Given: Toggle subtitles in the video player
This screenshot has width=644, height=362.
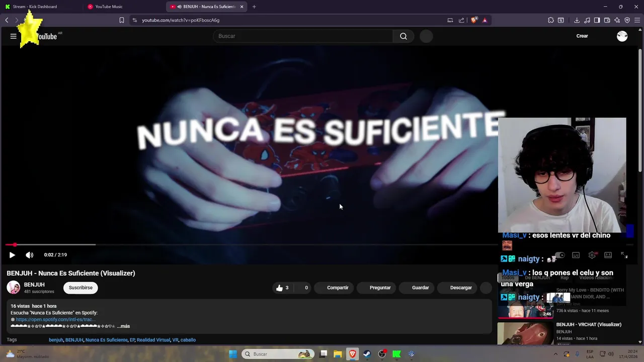Looking at the screenshot, I should 576,255.
